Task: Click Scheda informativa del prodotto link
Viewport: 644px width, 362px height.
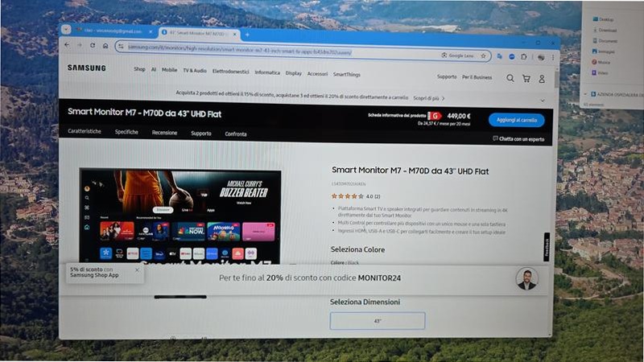Action: click(397, 115)
